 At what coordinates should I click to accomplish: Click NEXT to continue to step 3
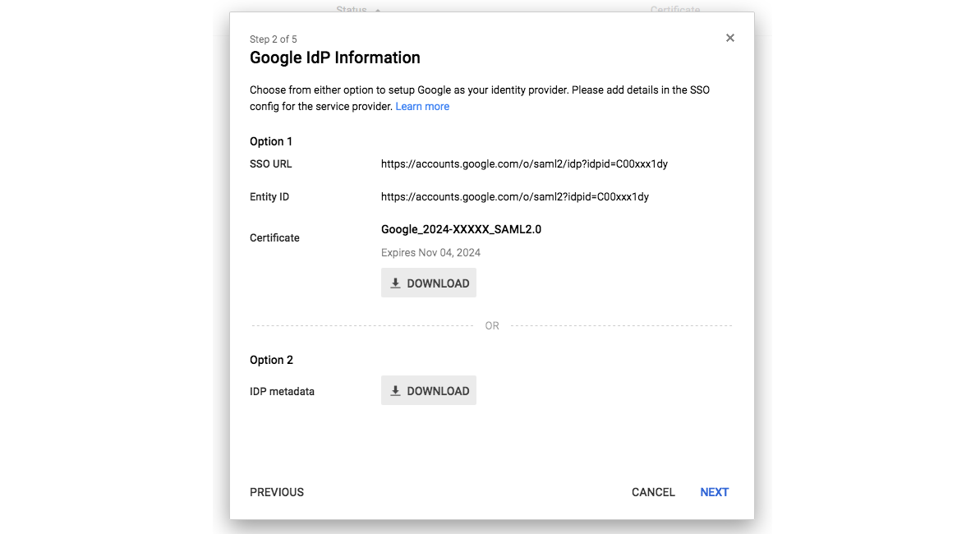714,491
